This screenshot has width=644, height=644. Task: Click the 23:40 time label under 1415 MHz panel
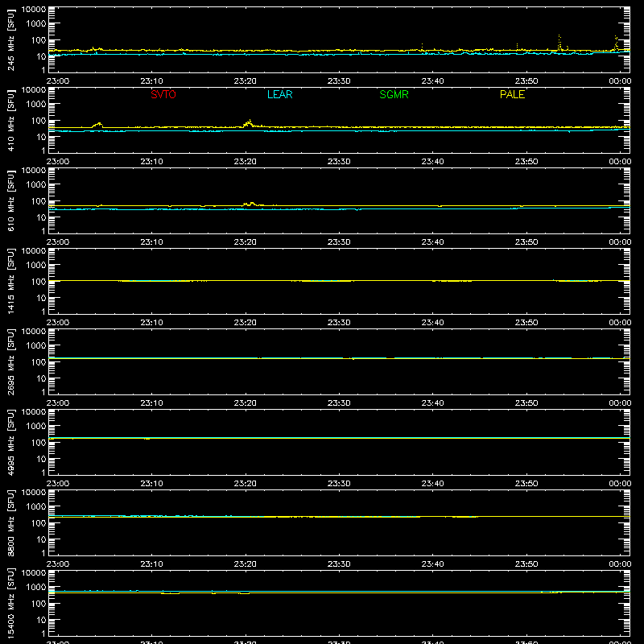[432, 323]
